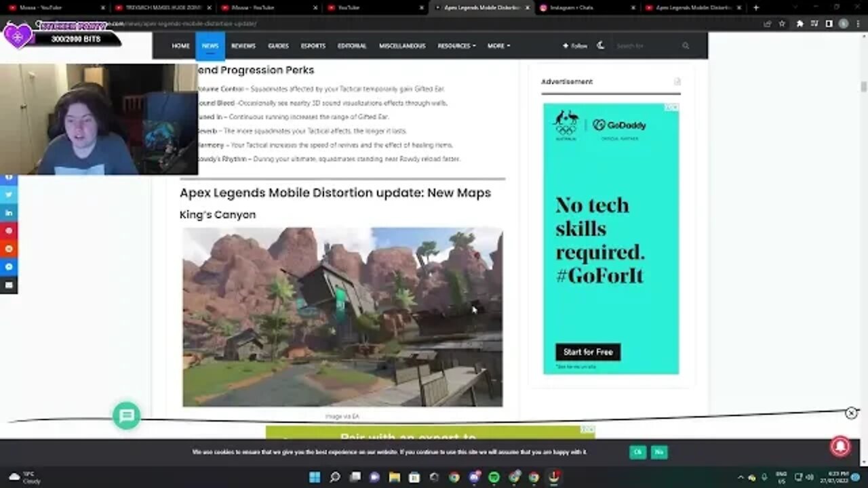Open the ESPORTS nav item

coord(313,46)
